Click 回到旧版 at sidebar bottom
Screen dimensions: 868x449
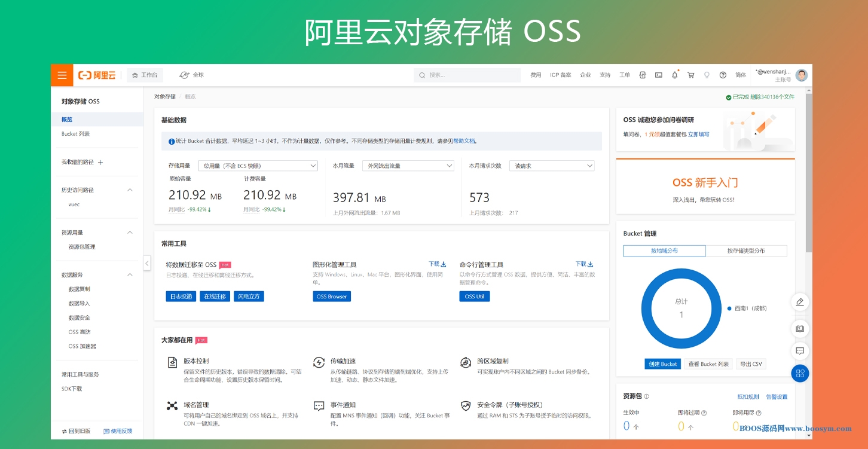tap(76, 431)
